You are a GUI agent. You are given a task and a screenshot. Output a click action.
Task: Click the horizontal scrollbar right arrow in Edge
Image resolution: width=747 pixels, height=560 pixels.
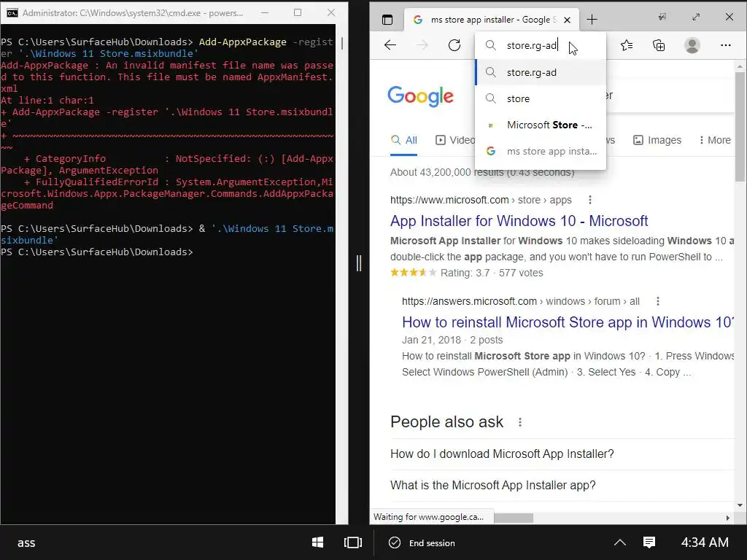pos(727,518)
